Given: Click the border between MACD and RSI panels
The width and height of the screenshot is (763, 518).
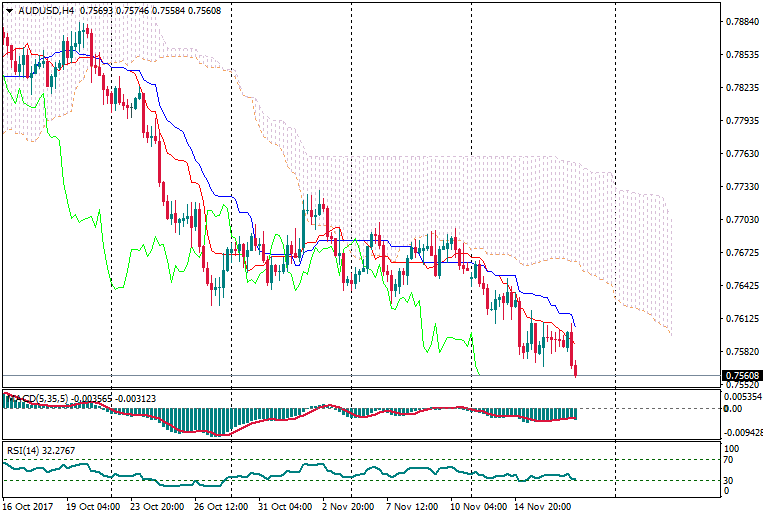Looking at the screenshot, I should coord(360,440).
